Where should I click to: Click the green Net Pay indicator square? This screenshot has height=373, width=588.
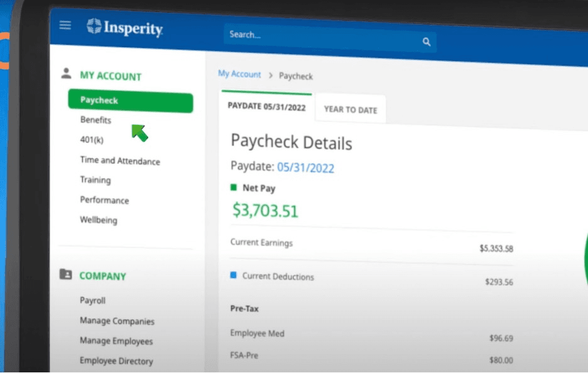tap(234, 188)
